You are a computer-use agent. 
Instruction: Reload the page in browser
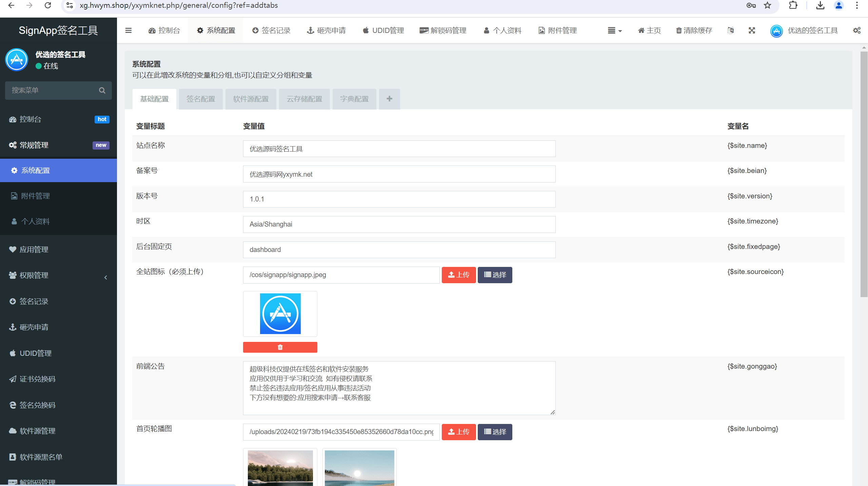point(48,5)
